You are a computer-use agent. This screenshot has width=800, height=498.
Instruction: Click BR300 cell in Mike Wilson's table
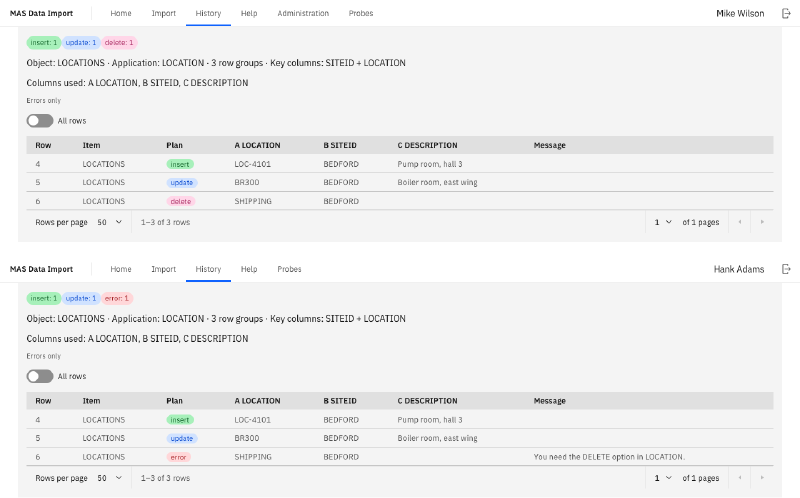point(246,182)
